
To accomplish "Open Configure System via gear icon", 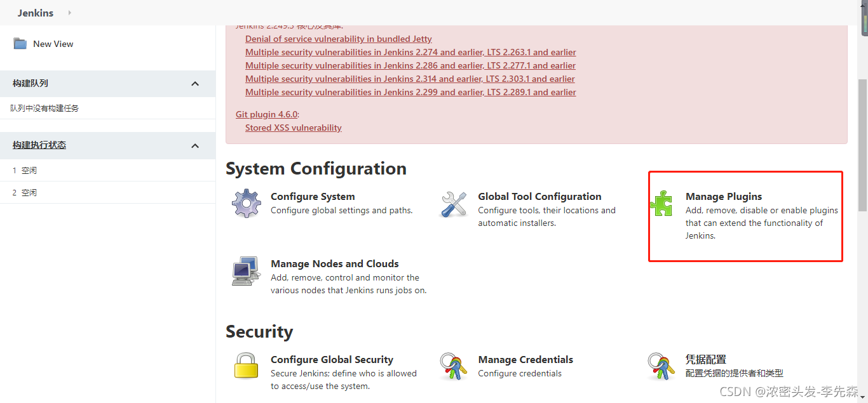I will pos(247,204).
